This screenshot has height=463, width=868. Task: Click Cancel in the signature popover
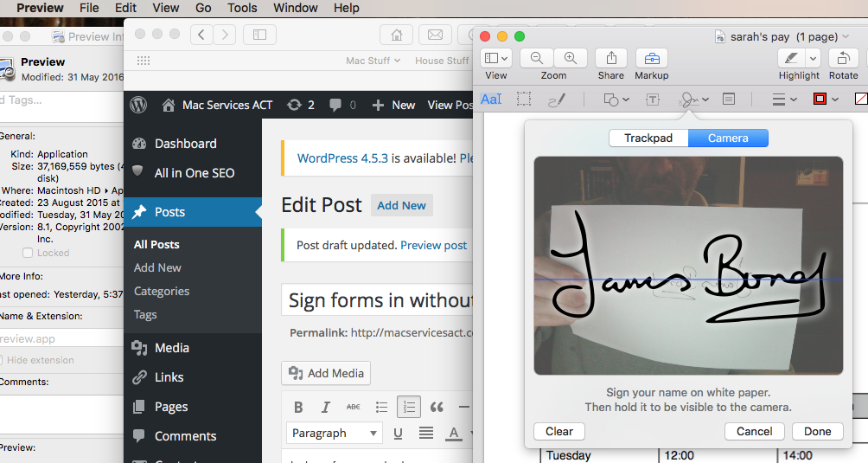(754, 432)
